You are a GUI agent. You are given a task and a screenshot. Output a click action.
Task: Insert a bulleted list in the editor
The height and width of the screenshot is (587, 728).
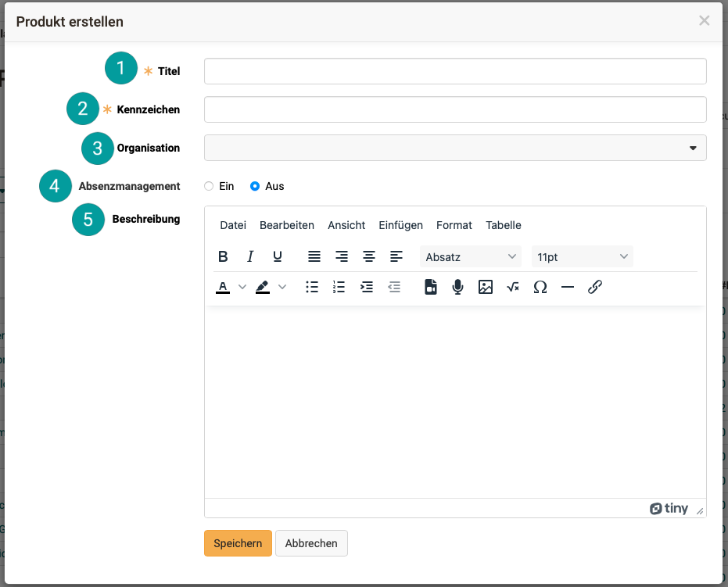312,287
